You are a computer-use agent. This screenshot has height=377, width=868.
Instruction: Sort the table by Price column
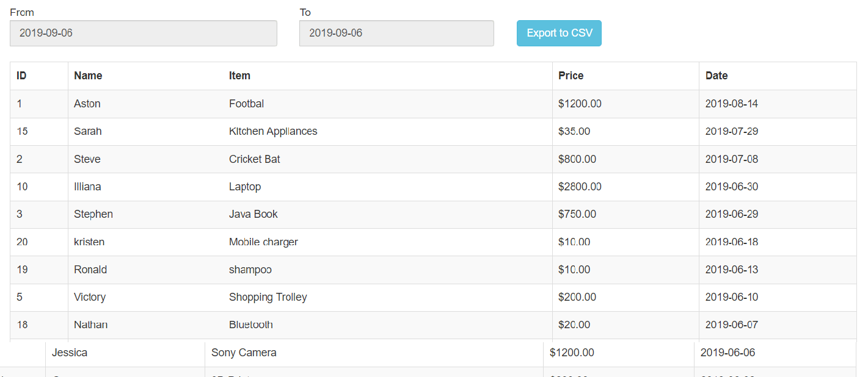pos(569,75)
